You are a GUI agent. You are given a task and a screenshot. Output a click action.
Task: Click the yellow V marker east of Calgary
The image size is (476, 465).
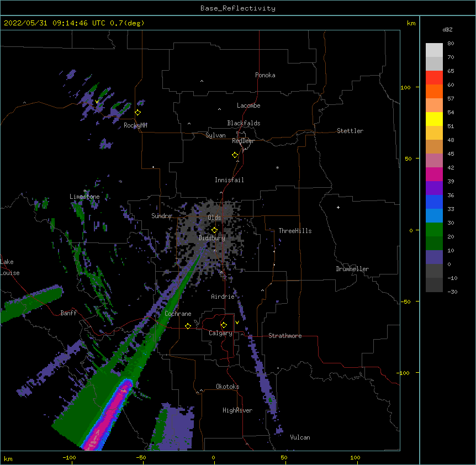click(237, 323)
